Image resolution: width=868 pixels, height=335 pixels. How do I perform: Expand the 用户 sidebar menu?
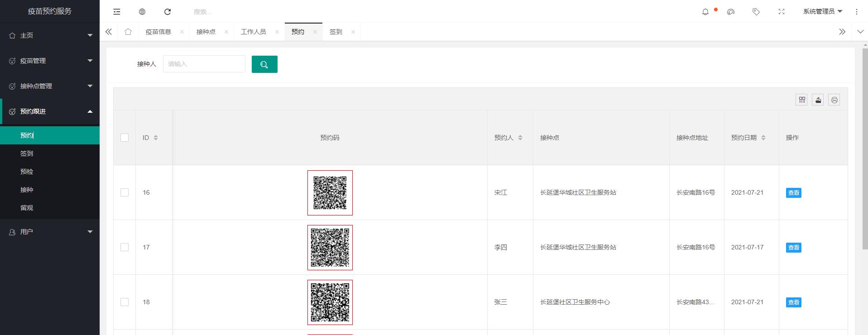[x=50, y=232]
